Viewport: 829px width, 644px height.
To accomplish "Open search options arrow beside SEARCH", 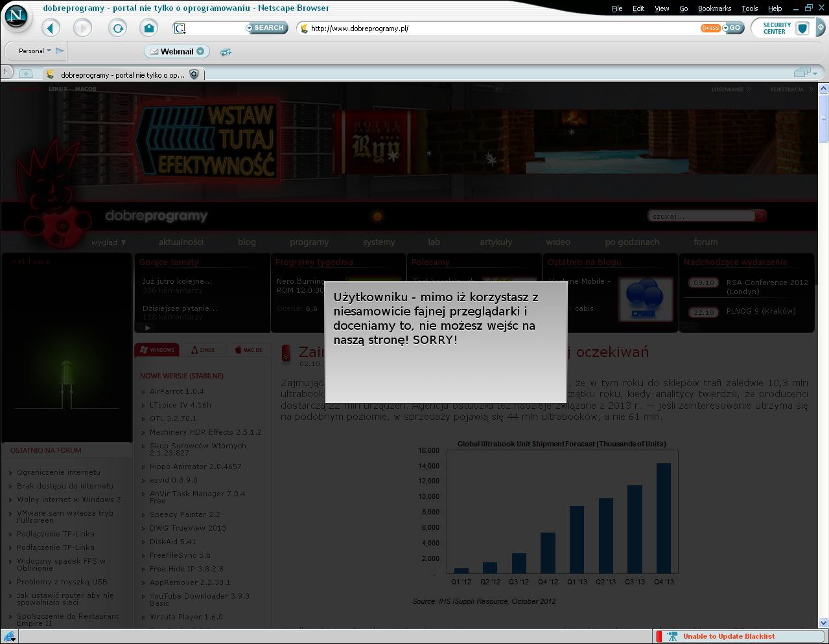I will click(250, 28).
